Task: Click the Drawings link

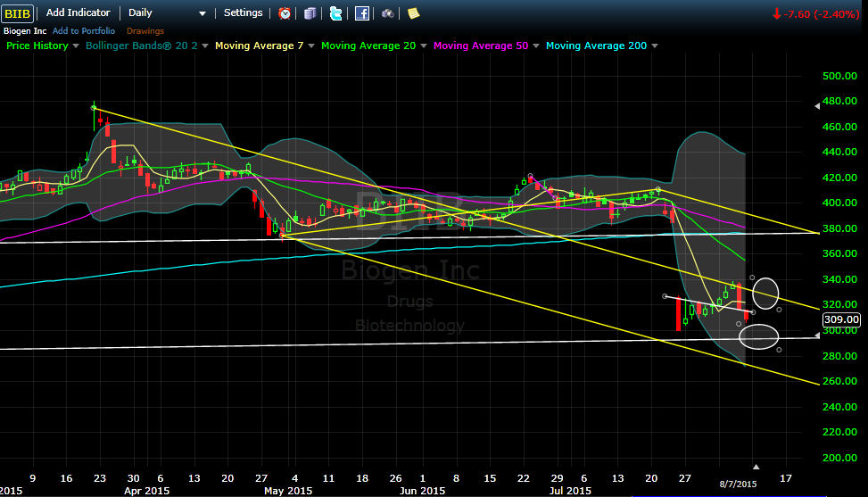Action: coord(145,31)
